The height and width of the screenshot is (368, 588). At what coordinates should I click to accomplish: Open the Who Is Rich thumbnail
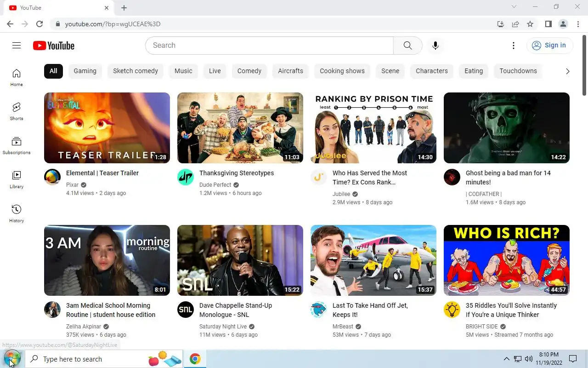click(x=507, y=260)
